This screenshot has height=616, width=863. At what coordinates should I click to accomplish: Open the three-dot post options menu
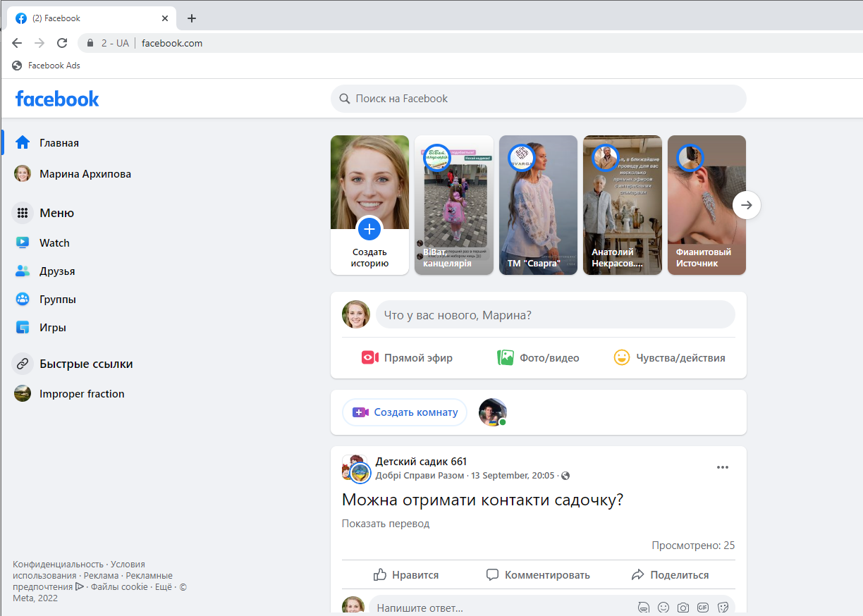(722, 467)
